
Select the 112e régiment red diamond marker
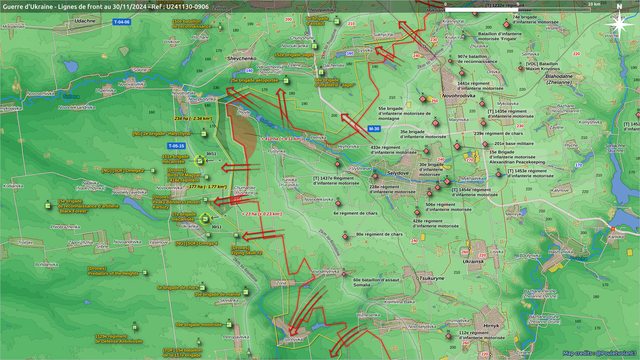point(449,336)
